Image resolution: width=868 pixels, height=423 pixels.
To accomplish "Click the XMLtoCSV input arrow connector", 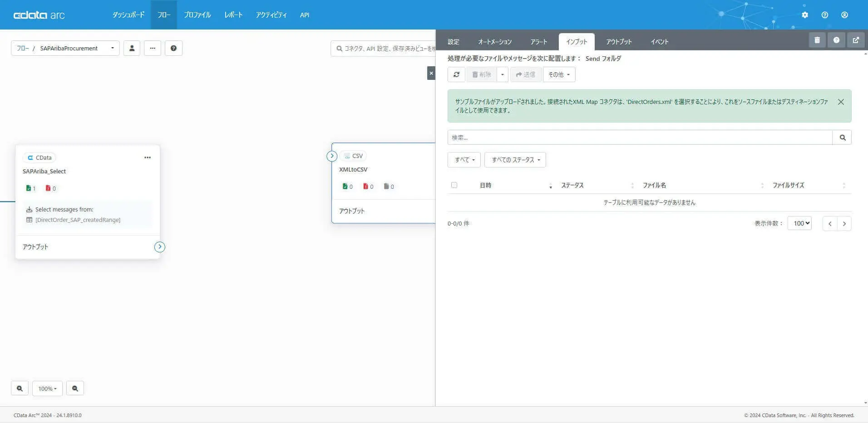I will tap(332, 156).
